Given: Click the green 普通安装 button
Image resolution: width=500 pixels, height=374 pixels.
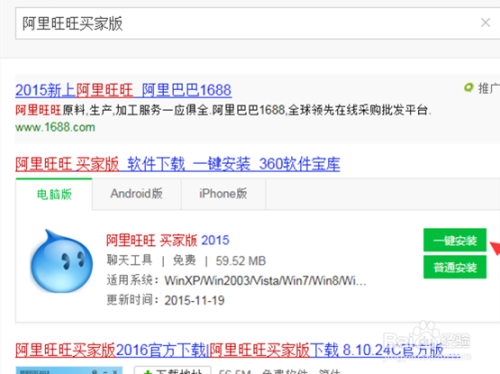Looking at the screenshot, I should click(x=455, y=267).
